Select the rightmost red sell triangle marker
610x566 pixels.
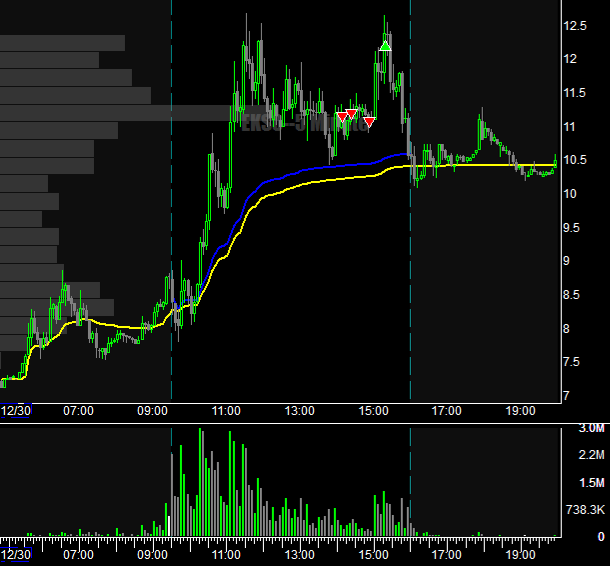pos(369,122)
